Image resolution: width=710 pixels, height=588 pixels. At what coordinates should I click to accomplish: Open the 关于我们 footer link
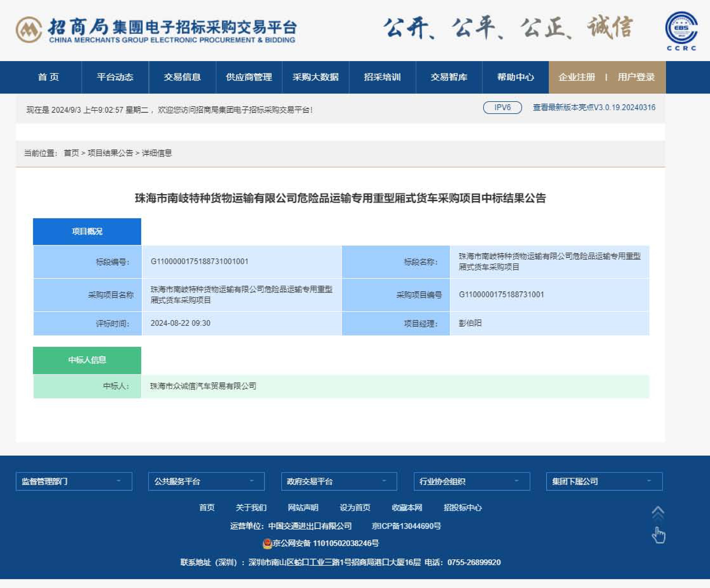pos(251,508)
